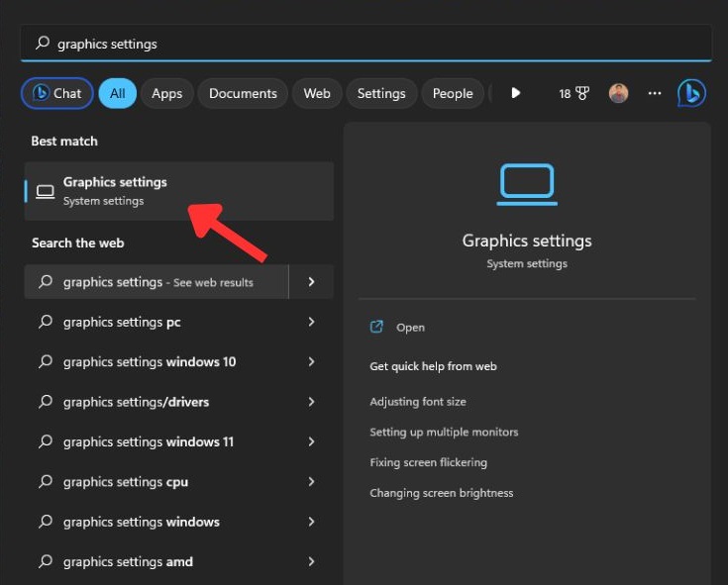Click search icon beside 'graphics settings windows 10'
Viewport: 728px width, 585px height.
46,361
